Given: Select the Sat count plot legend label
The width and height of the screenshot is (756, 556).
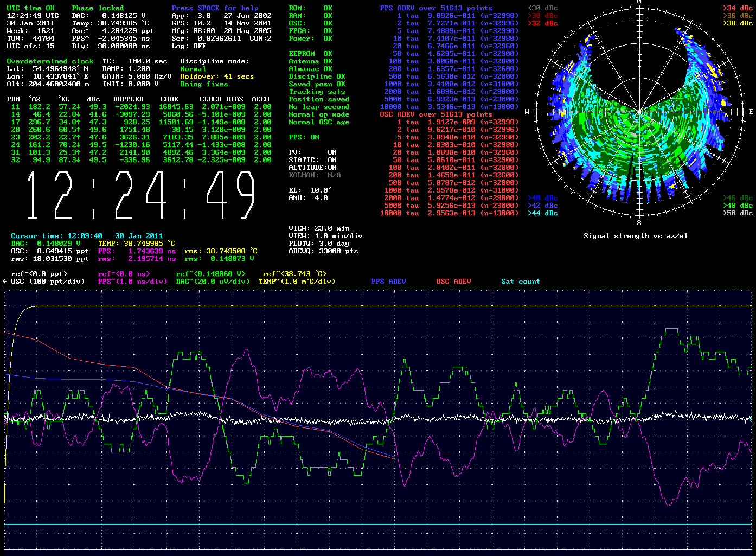Looking at the screenshot, I should point(520,282).
